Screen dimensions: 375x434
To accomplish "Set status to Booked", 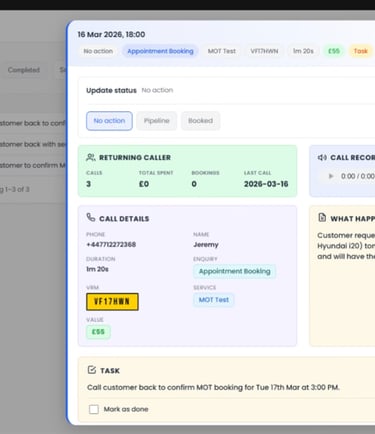I will (200, 121).
